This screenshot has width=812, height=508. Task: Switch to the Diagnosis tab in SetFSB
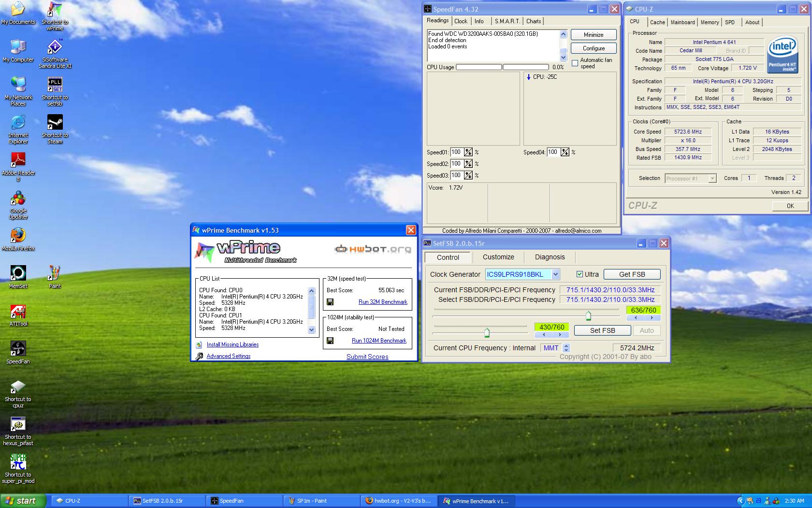click(x=550, y=257)
